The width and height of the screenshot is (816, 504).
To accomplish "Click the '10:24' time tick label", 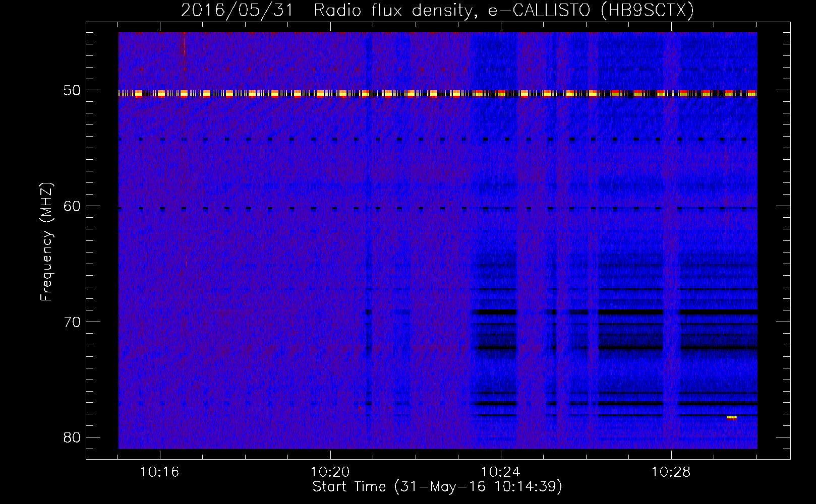I will pos(501,472).
